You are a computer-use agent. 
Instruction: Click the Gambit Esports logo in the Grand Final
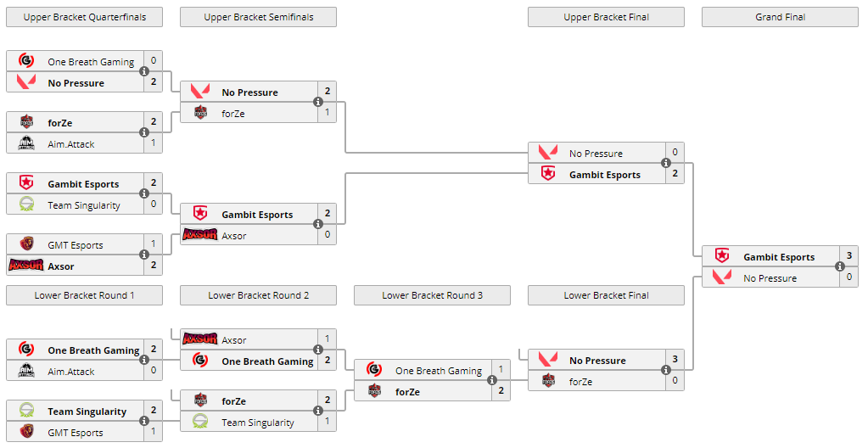[x=722, y=256]
